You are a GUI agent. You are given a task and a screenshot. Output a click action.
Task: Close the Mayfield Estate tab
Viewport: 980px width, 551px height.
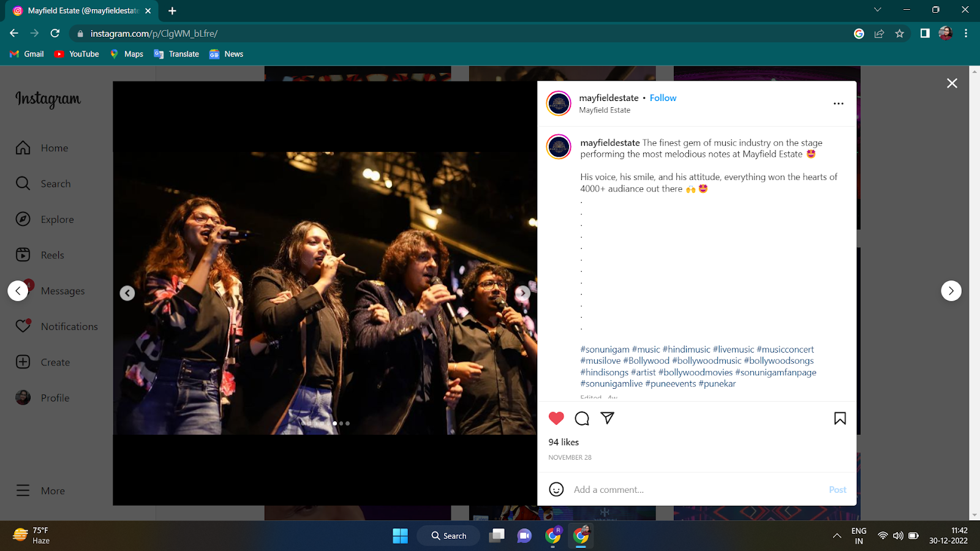pyautogui.click(x=148, y=10)
